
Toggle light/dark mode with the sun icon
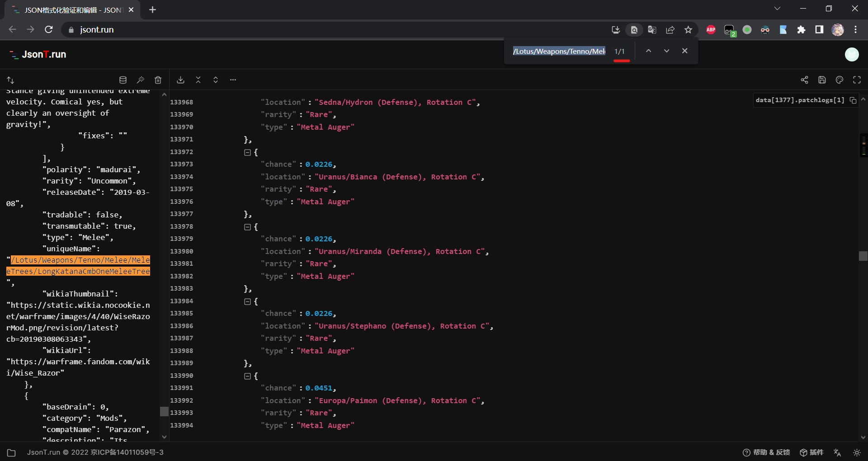pyautogui.click(x=857, y=452)
